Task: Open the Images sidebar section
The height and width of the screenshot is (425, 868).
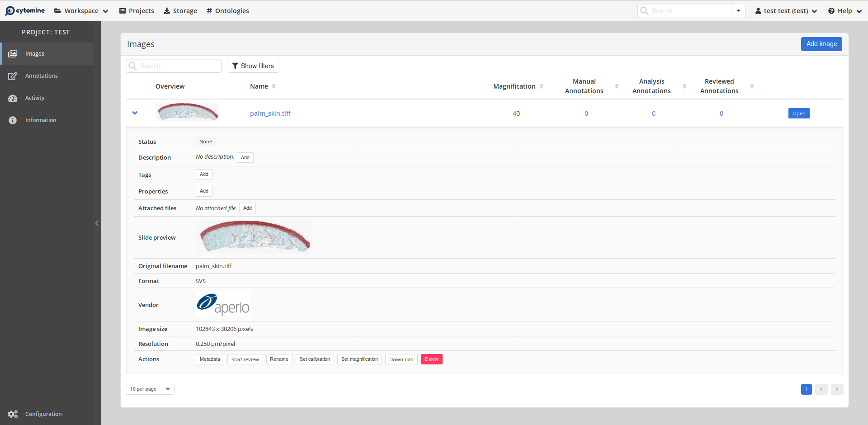Action: [x=35, y=54]
